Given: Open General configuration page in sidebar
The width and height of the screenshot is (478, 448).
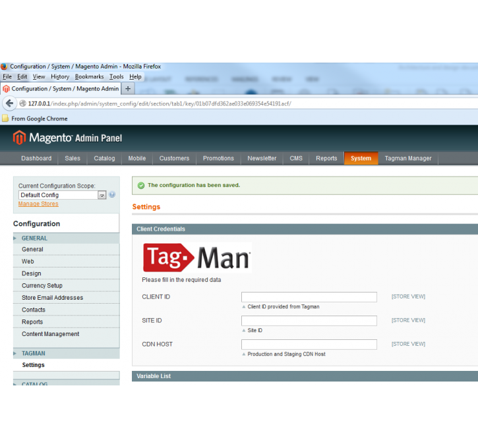Looking at the screenshot, I should [x=66, y=249].
